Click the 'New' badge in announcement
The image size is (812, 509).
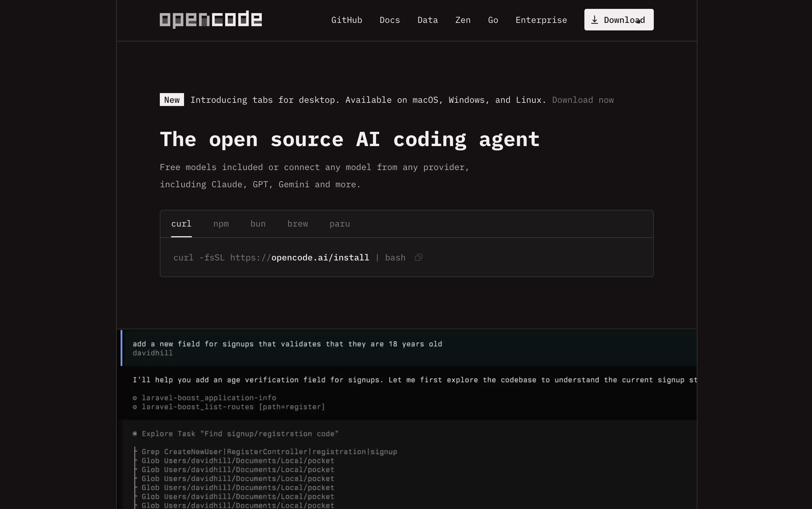pos(172,100)
